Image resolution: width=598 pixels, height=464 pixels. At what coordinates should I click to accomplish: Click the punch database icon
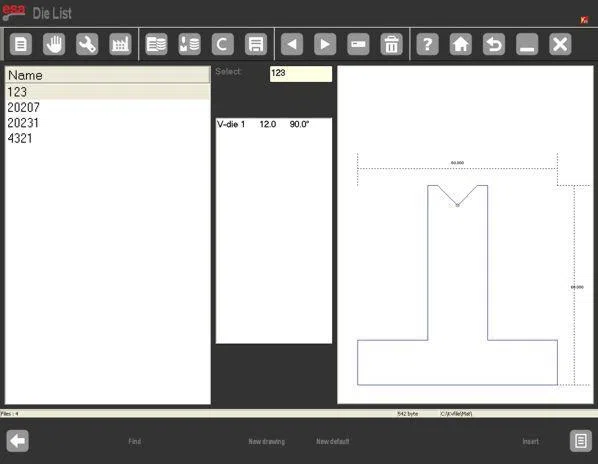190,44
